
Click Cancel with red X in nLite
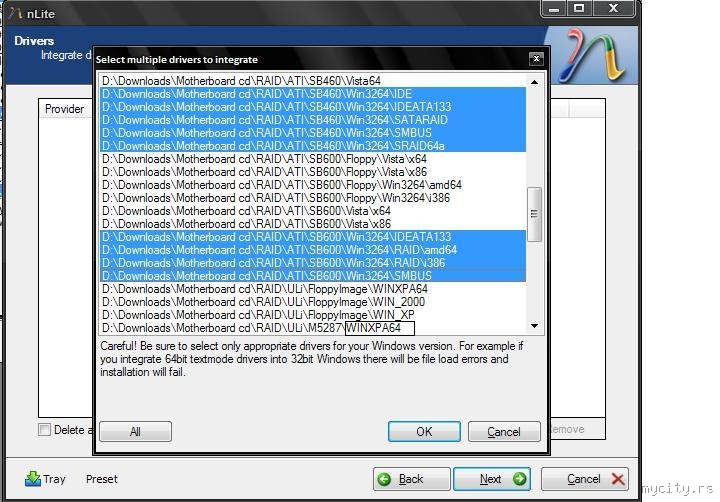pos(585,479)
